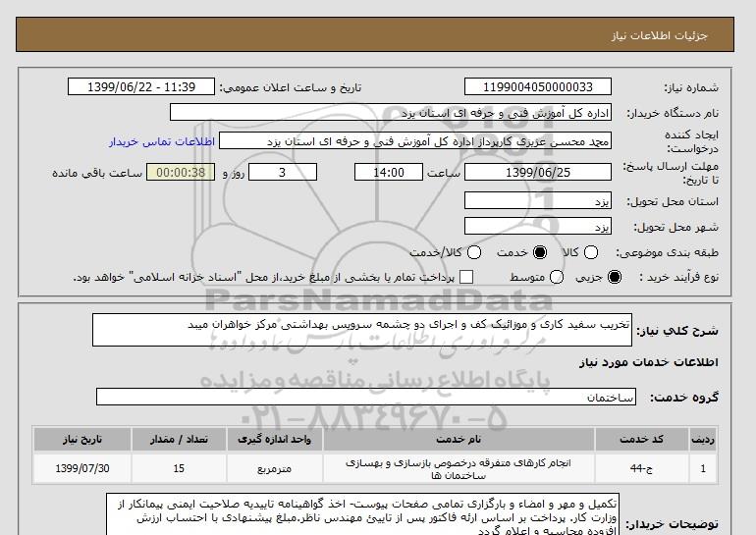Click the remaining time countdown field
756x535 pixels.
181,172
